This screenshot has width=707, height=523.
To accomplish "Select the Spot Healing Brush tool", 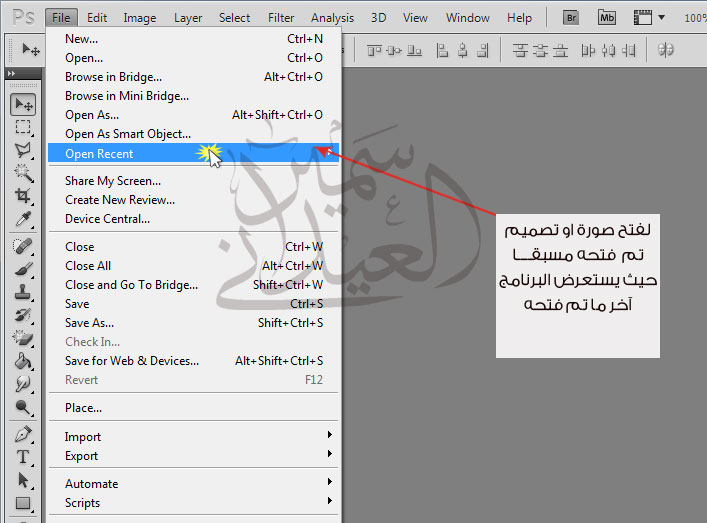I will [x=23, y=246].
